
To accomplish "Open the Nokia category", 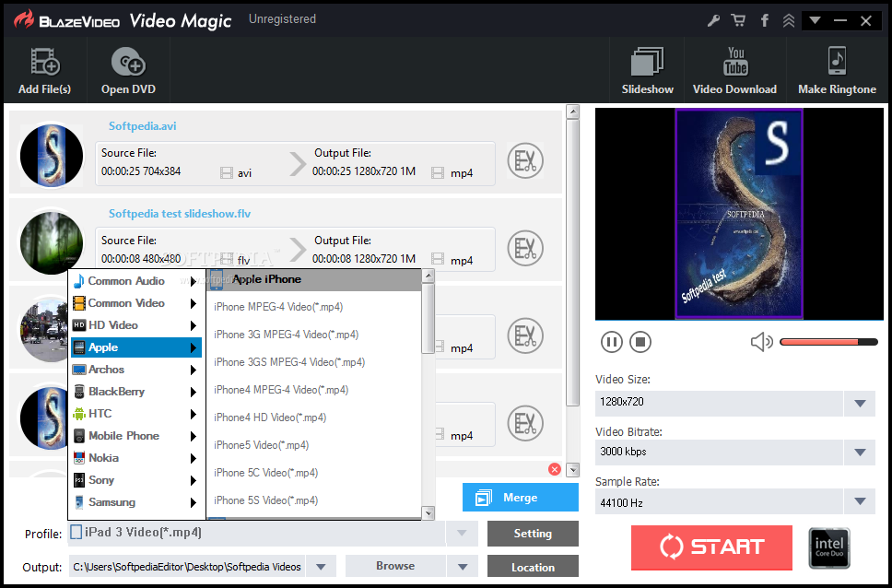I will 135,458.
